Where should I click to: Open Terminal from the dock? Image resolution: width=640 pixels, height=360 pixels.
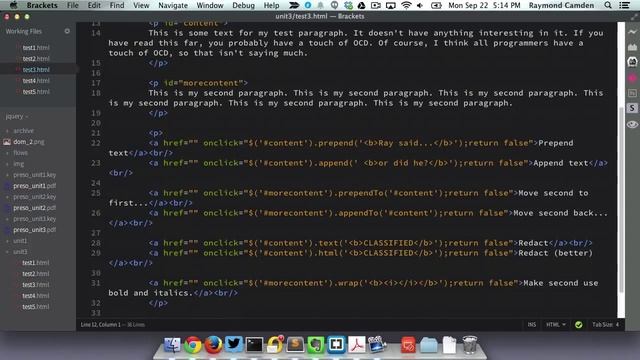point(254,345)
